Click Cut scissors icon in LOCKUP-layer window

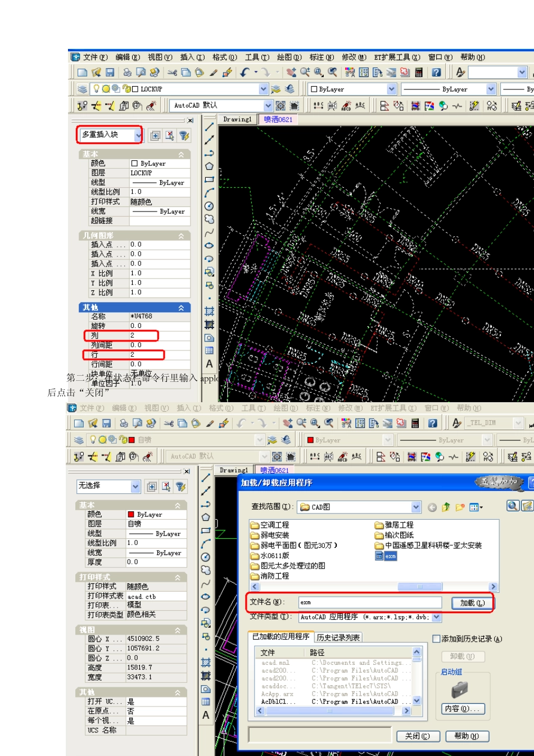172,73
